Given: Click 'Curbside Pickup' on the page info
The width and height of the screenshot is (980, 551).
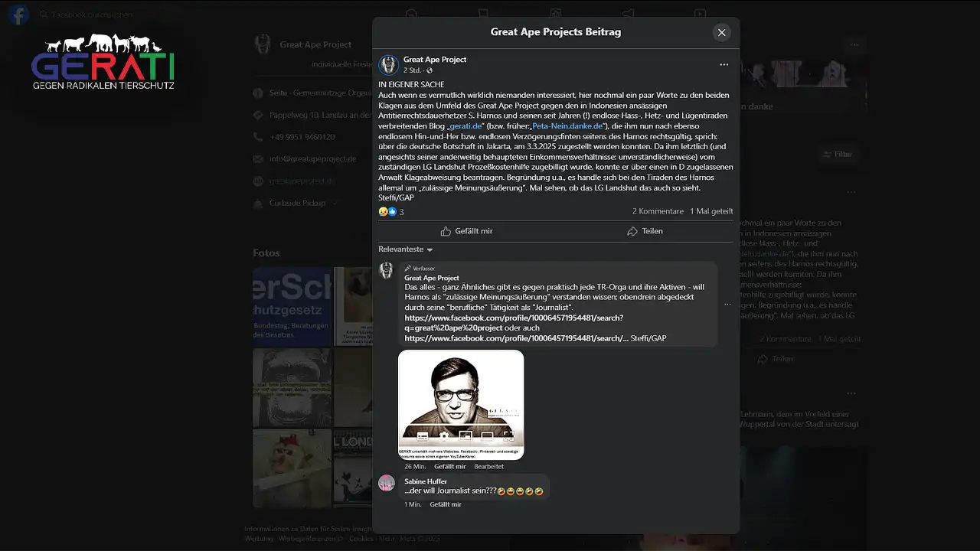Looking at the screenshot, I should click(x=297, y=203).
